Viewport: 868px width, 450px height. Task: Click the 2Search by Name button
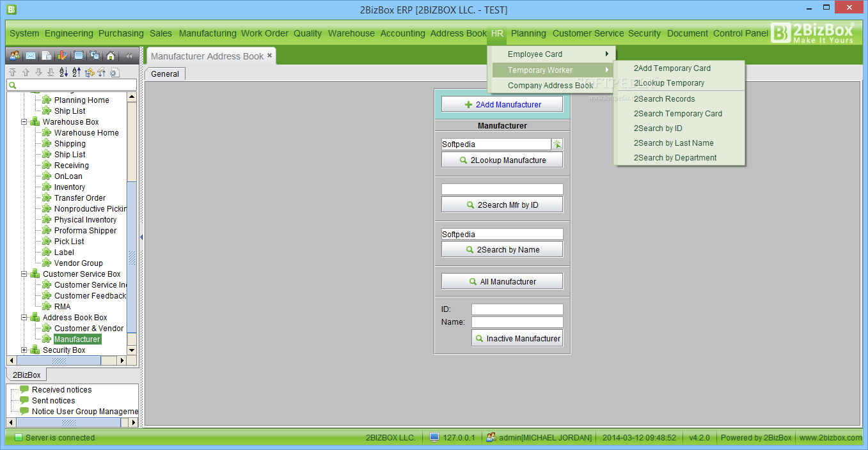coord(502,249)
